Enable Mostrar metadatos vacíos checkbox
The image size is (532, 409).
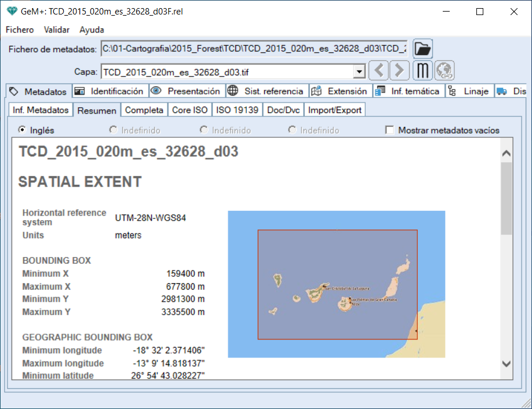[391, 130]
